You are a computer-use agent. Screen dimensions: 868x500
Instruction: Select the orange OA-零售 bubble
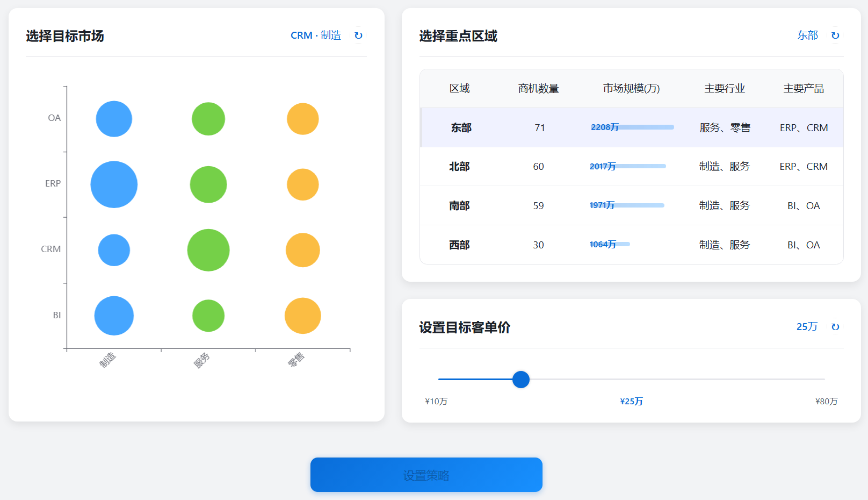pos(302,119)
